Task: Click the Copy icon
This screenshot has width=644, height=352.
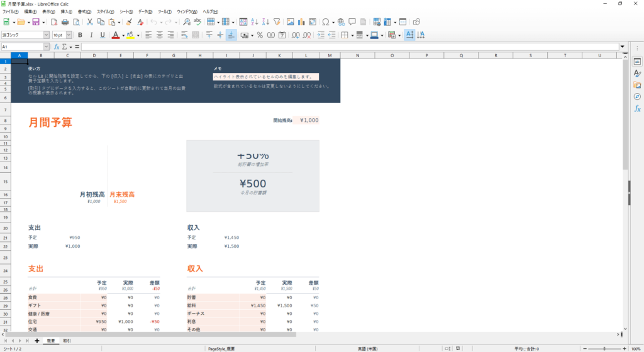Action: pos(101,22)
